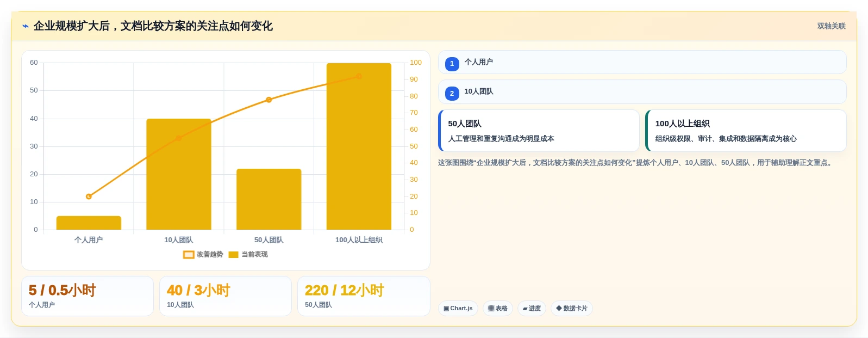The image size is (868, 338).
Task: Select the 50人团队 bar in the chart
Action: point(269,199)
